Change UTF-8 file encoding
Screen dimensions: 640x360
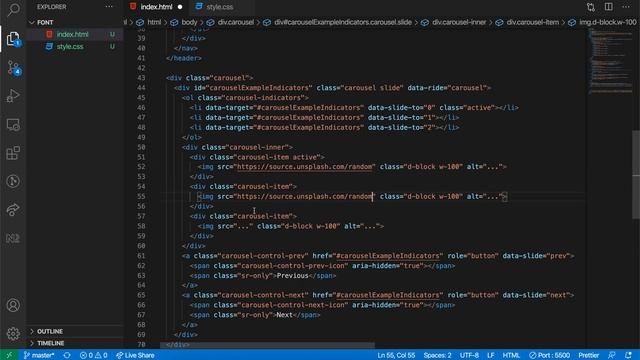point(469,355)
